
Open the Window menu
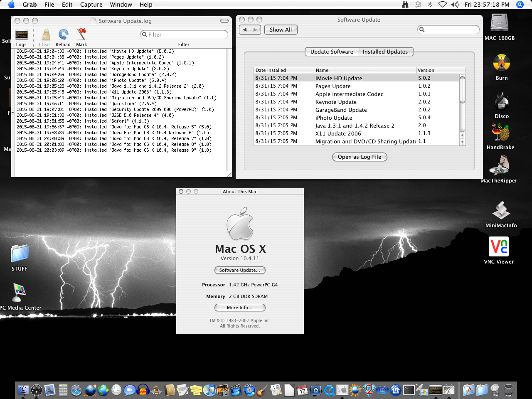[121, 5]
